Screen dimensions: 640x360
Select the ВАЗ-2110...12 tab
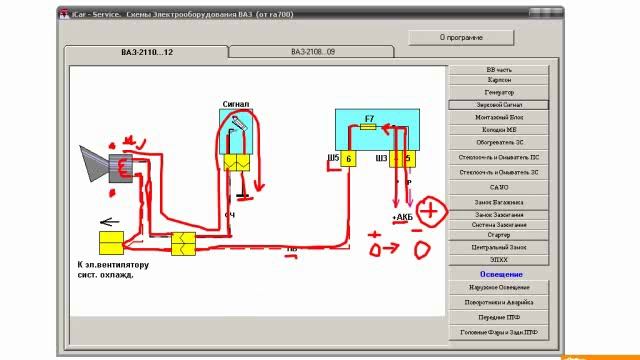pyautogui.click(x=147, y=52)
